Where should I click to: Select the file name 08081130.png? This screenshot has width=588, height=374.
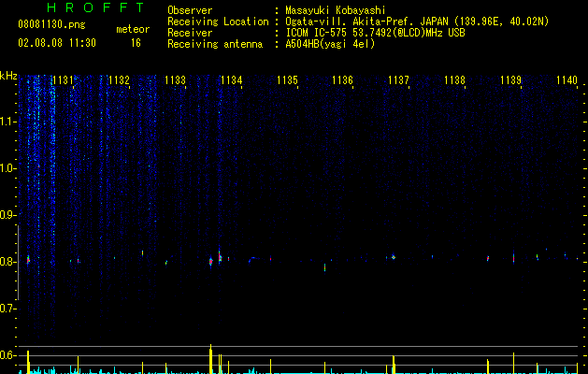[x=51, y=25]
